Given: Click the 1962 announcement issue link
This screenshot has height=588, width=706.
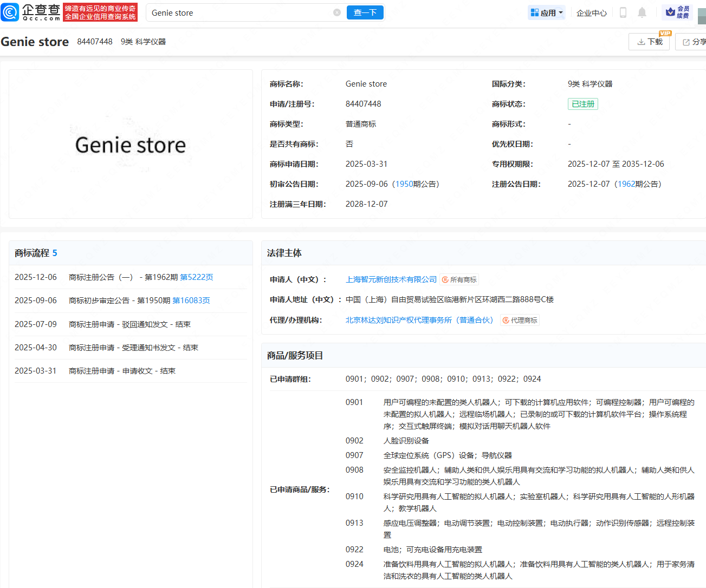Looking at the screenshot, I should click(x=626, y=184).
